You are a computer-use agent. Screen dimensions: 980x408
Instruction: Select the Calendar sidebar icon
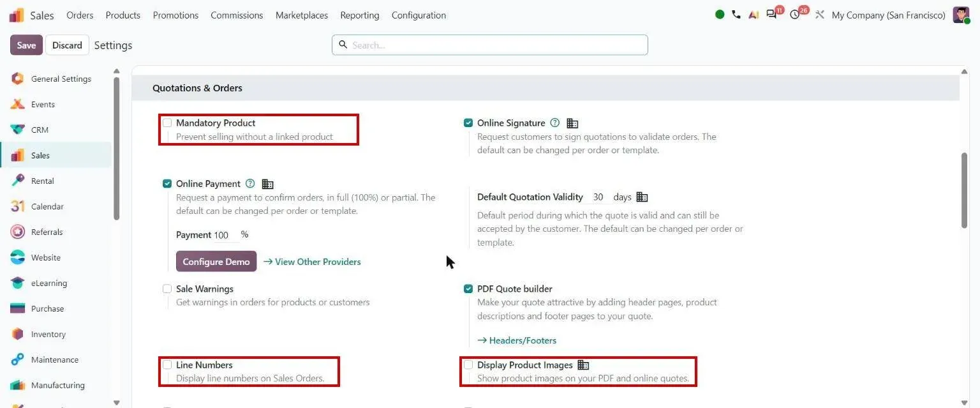coord(18,206)
